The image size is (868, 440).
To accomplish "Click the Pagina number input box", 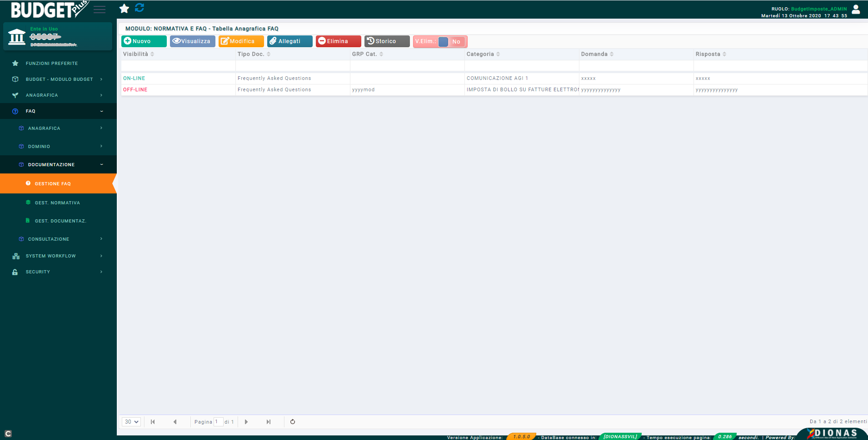I will [x=219, y=422].
